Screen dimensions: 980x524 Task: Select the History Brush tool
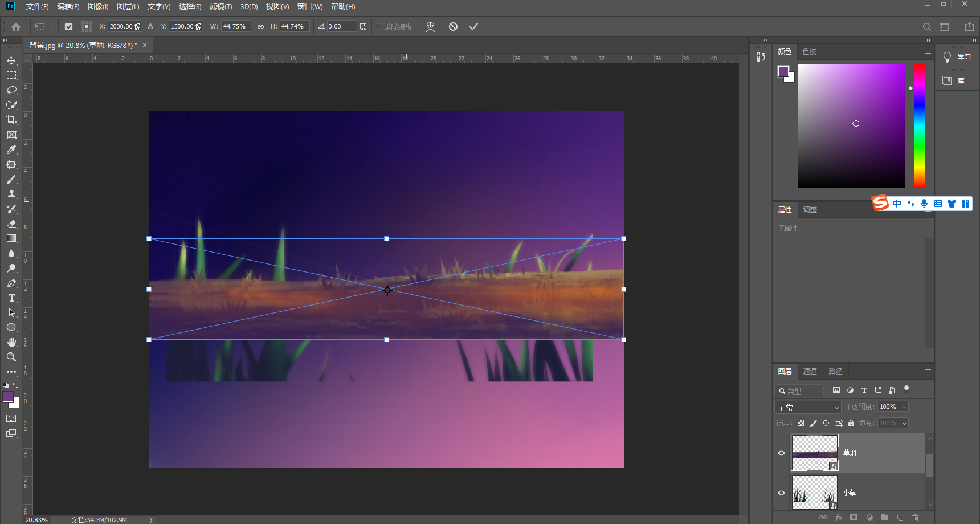pos(11,209)
